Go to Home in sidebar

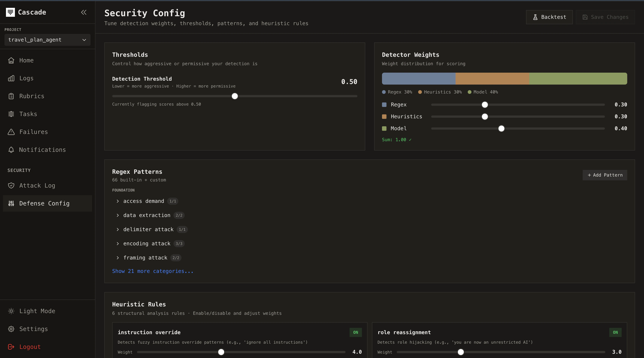point(48,61)
